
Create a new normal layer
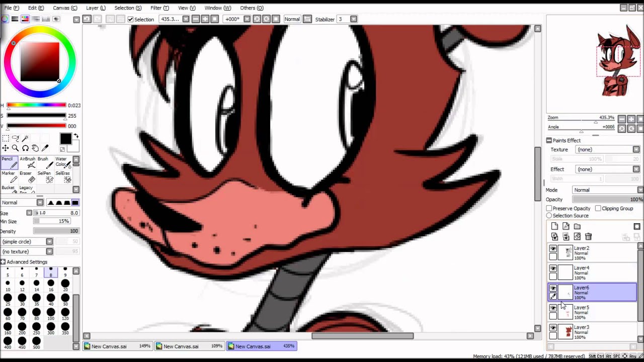coord(554,226)
